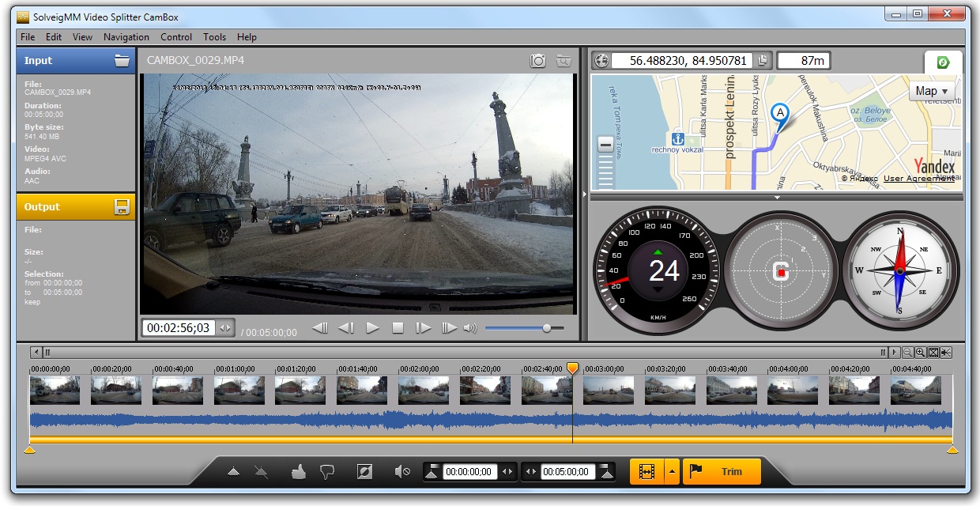Click the Output save disk icon
Screen dimensions: 980x506
[x=122, y=207]
